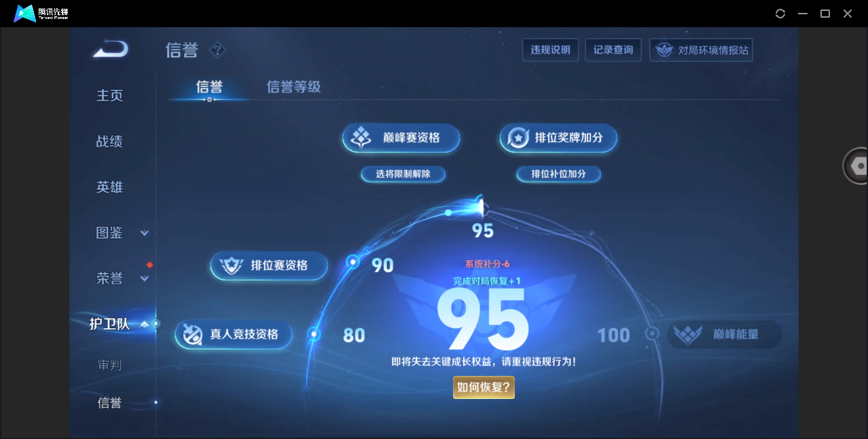868x439 pixels.
Task: Click the 信誉 page title
Action: pos(182,50)
